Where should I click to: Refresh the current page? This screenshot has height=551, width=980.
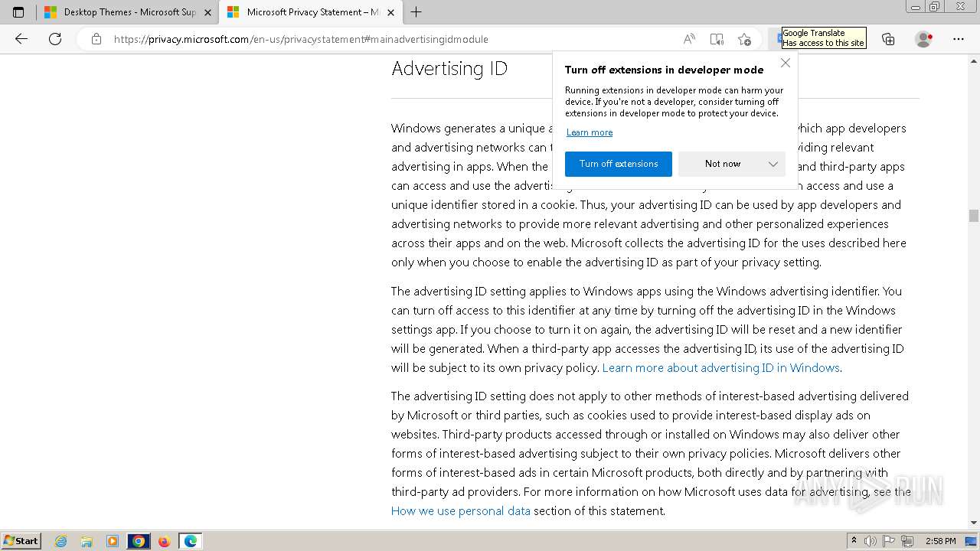[x=55, y=39]
